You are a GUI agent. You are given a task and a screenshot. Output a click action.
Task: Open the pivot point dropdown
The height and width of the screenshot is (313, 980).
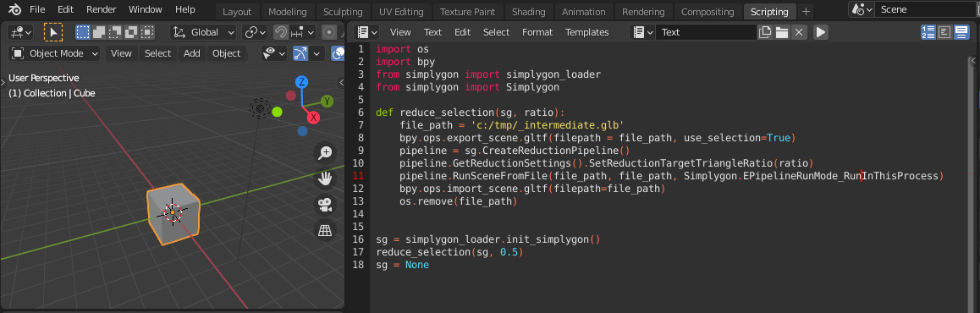click(255, 32)
